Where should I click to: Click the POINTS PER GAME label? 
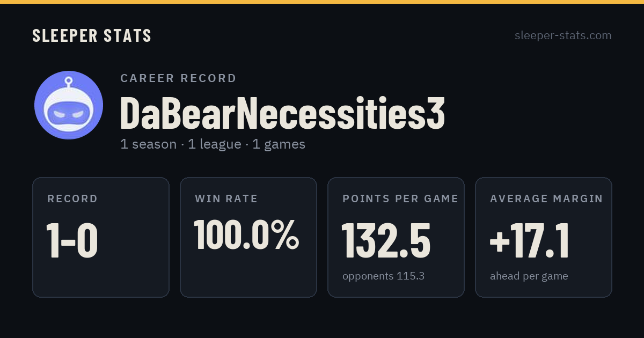[x=400, y=199]
